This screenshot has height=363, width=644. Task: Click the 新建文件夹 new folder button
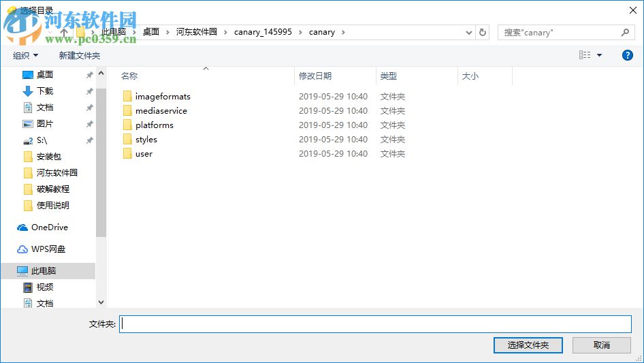[79, 55]
